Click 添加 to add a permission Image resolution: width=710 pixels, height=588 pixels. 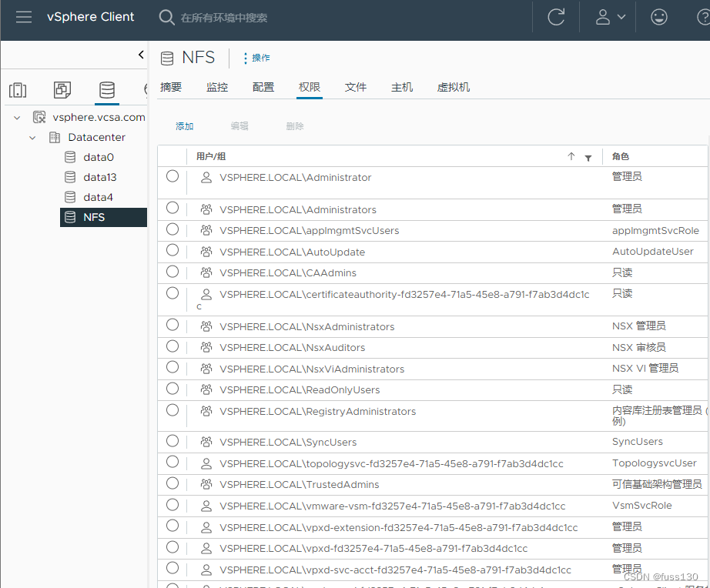click(x=184, y=126)
